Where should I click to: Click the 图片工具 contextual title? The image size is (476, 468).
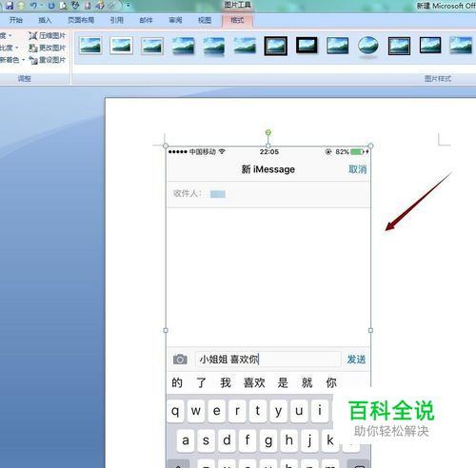click(238, 5)
